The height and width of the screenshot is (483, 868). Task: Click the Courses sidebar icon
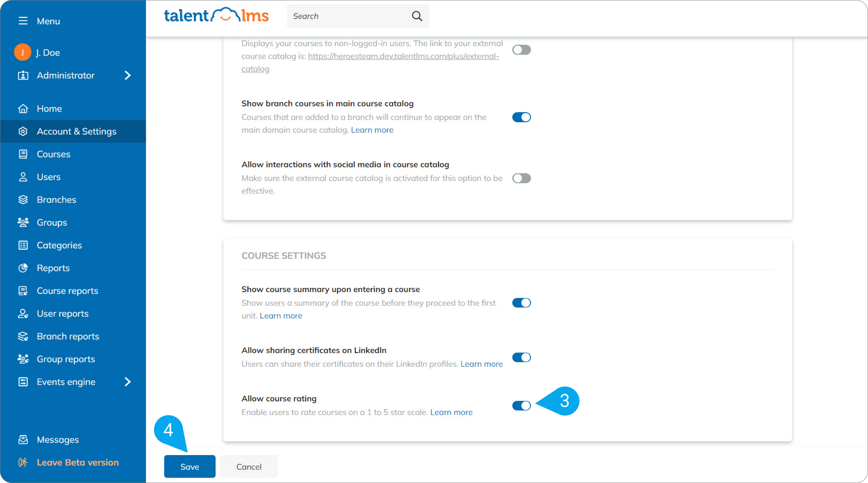point(23,154)
